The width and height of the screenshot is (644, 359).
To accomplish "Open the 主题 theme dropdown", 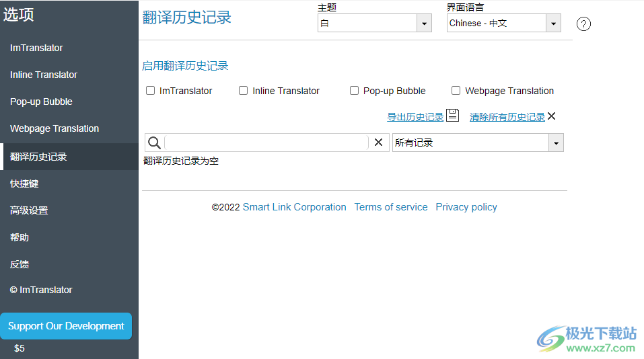I will (x=375, y=23).
